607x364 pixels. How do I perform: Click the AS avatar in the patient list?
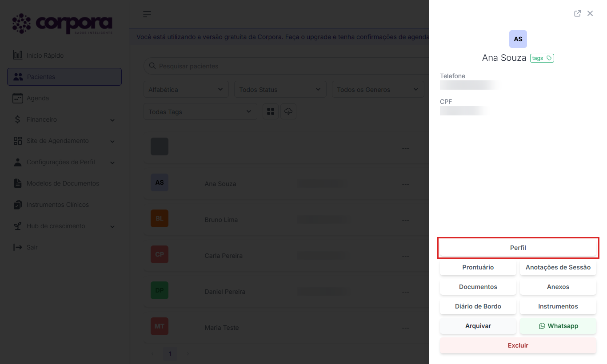pyautogui.click(x=160, y=182)
